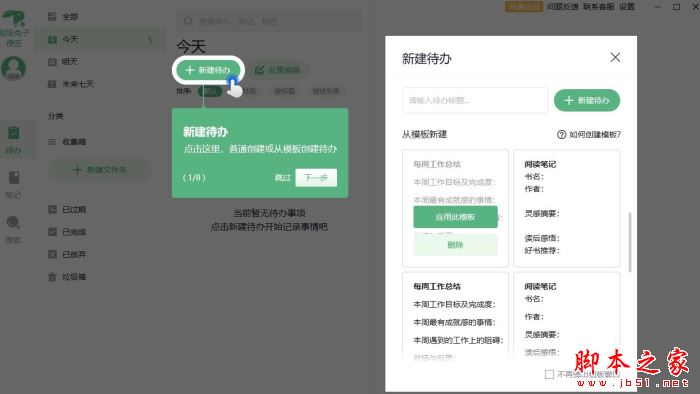
Task: Select the 今天 list in sidebar
Action: pyautogui.click(x=100, y=39)
